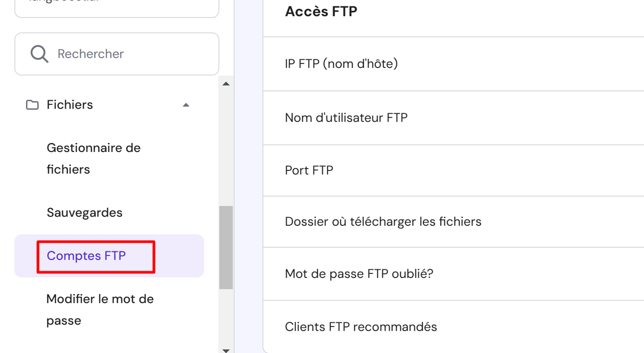Click the sidebar scrollbar down arrow

click(x=226, y=350)
